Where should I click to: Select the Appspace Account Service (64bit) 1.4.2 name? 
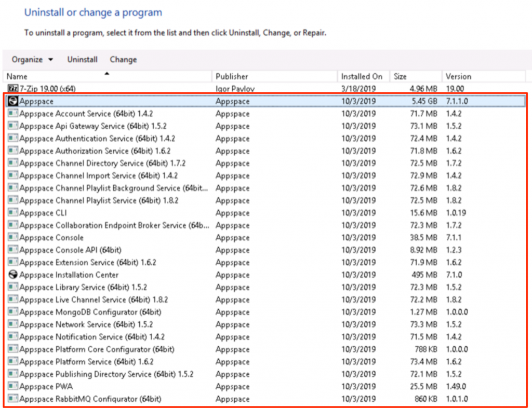(86, 114)
